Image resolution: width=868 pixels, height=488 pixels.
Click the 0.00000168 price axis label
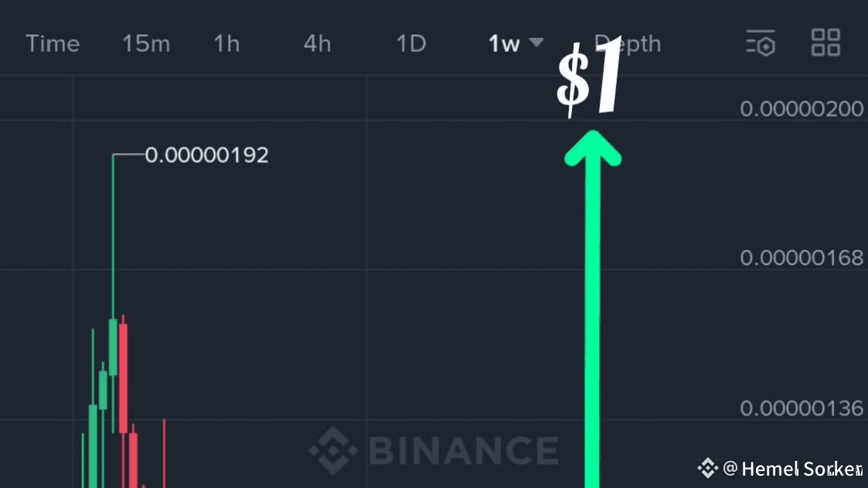[802, 258]
